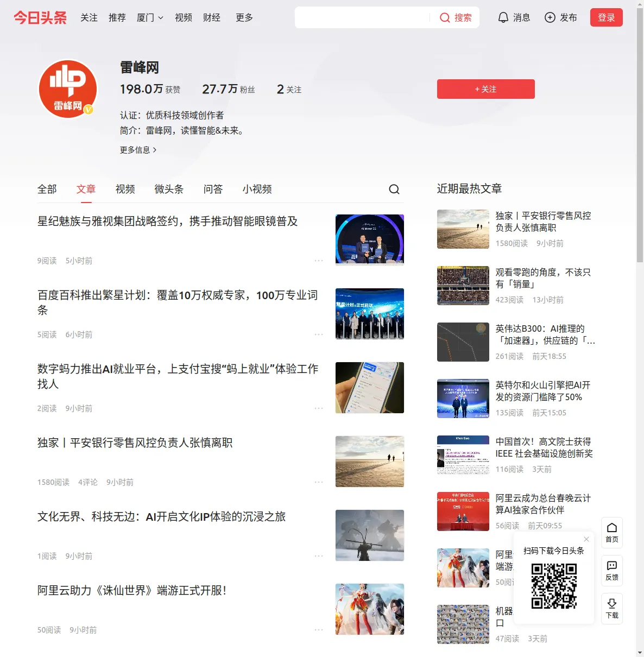Screen dimensions: 644x657
Task: Open article 文化无界、科技无边
Action: [x=162, y=517]
